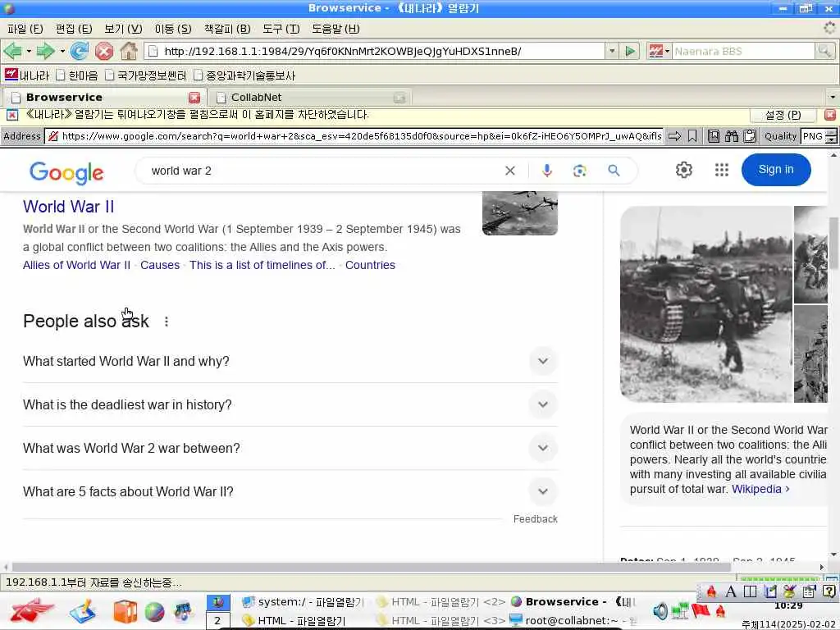Open People also ask options menu
The height and width of the screenshot is (630, 840).
pyautogui.click(x=167, y=322)
